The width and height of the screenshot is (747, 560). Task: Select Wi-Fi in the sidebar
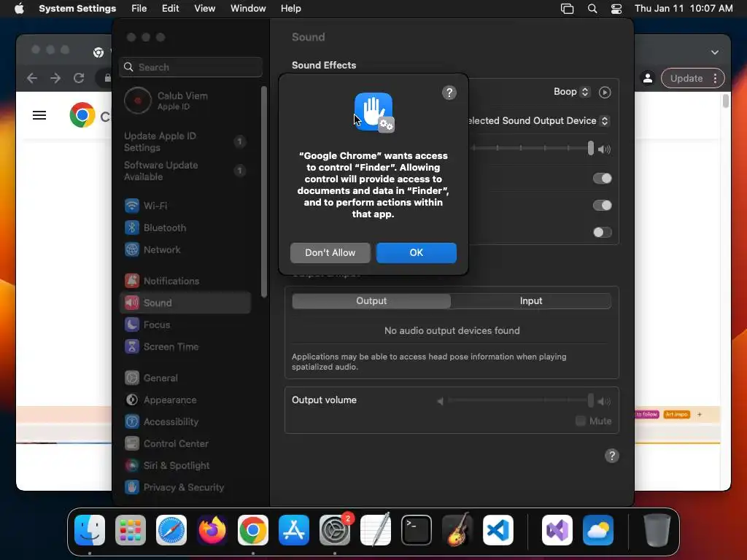pyautogui.click(x=186, y=206)
